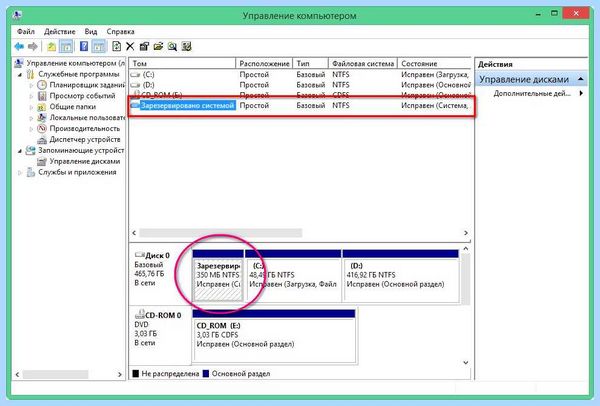This screenshot has height=406, width=600.
Task: Click the checklist settings toolbar icon
Action: click(186, 47)
